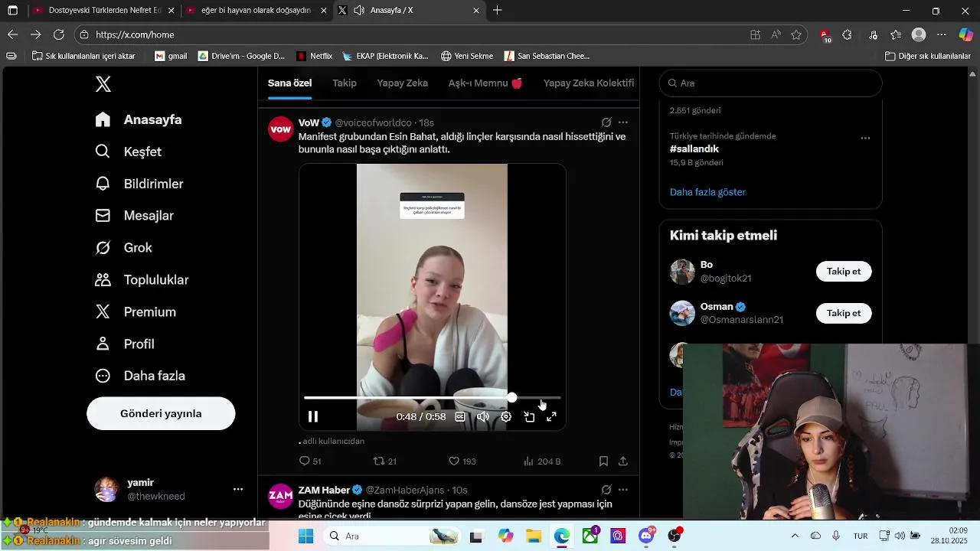Image resolution: width=980 pixels, height=551 pixels.
Task: Switch to Aşk-ı Memnu tab
Action: click(x=485, y=83)
